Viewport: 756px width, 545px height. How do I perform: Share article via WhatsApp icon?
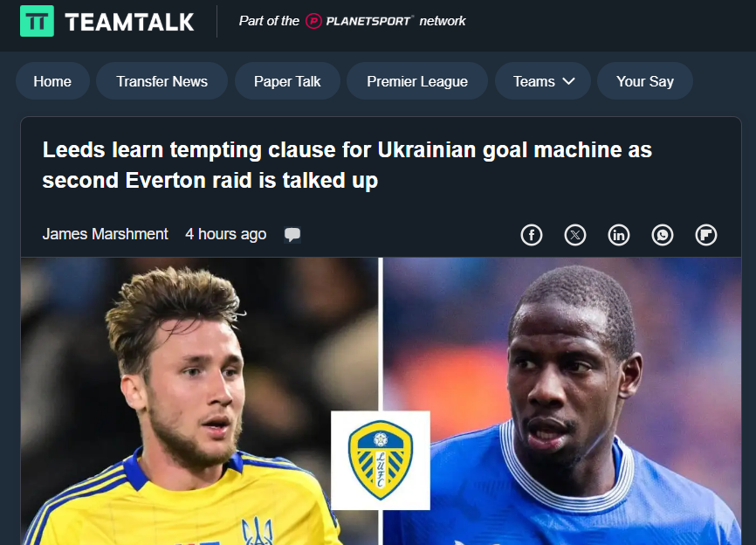pyautogui.click(x=663, y=235)
